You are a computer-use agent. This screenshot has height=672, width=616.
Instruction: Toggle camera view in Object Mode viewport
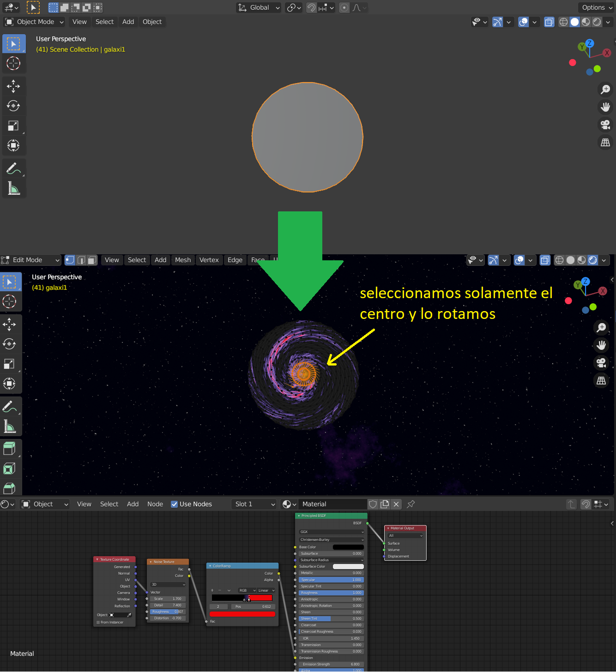[605, 125]
